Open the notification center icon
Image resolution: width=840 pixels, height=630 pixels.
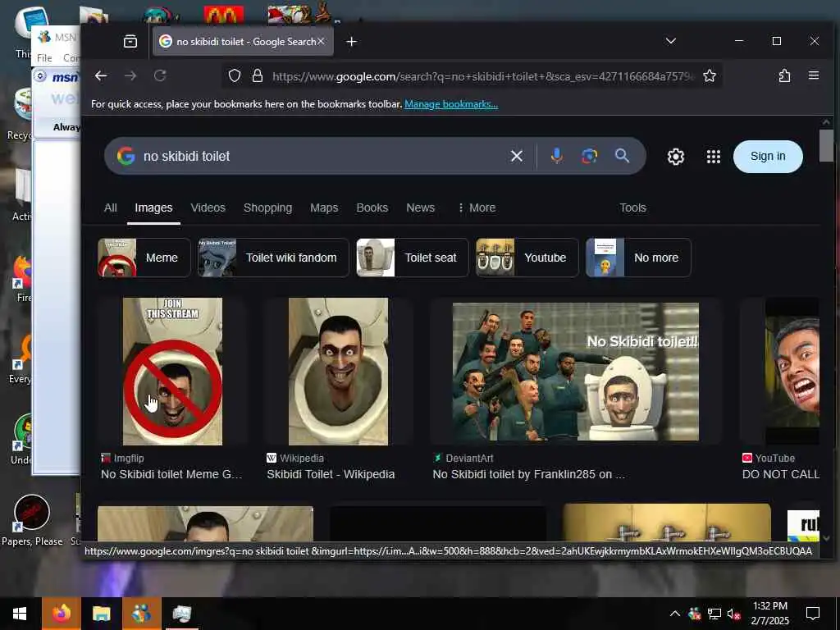click(813, 614)
